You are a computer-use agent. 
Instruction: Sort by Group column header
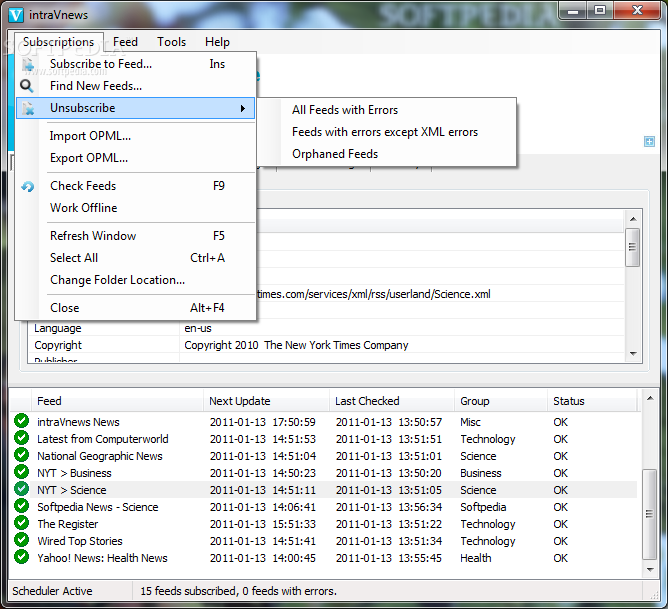[501, 401]
